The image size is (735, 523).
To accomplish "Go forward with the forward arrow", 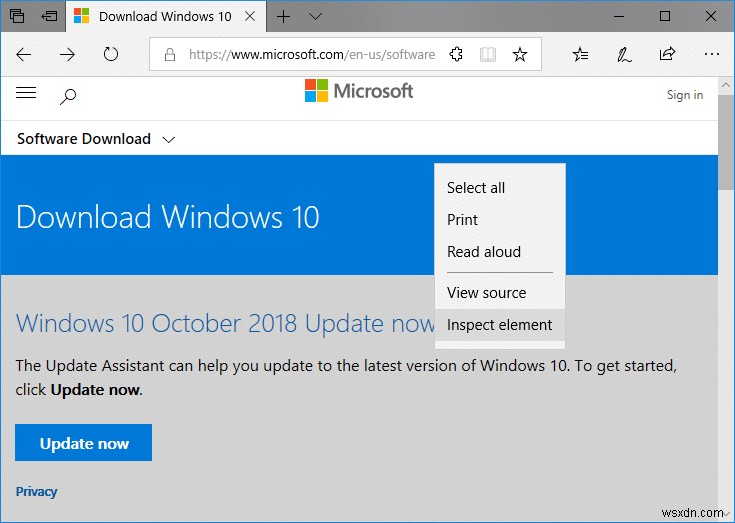I will coord(68,54).
